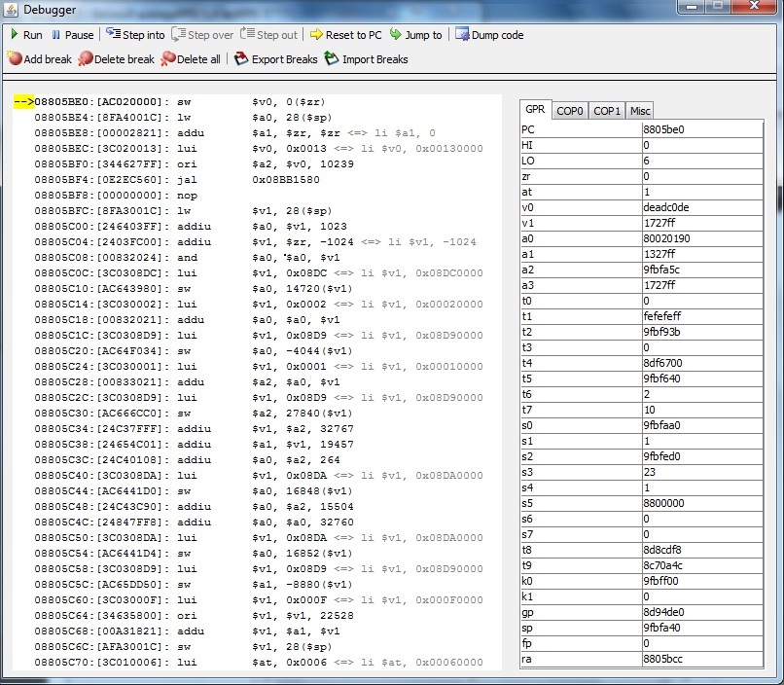Step into the current instruction

(x=135, y=35)
